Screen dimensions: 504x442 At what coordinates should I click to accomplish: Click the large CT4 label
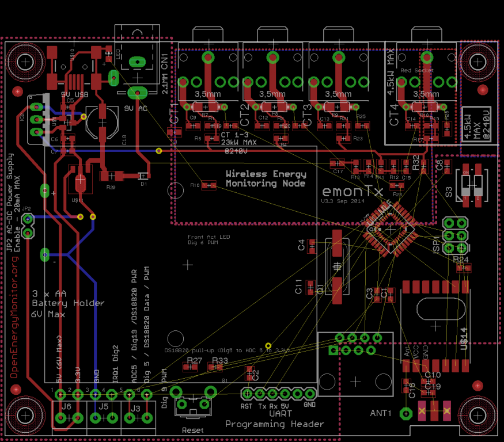pos(394,115)
